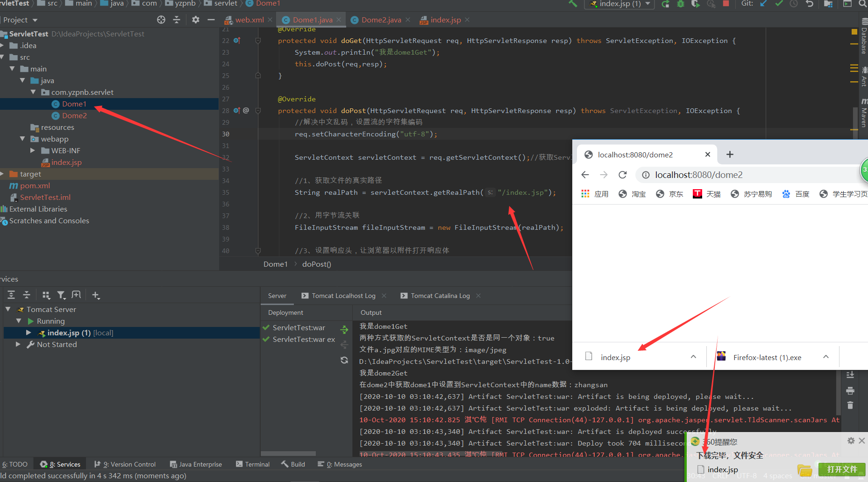
Task: Show Git history clock icon
Action: point(794,4)
